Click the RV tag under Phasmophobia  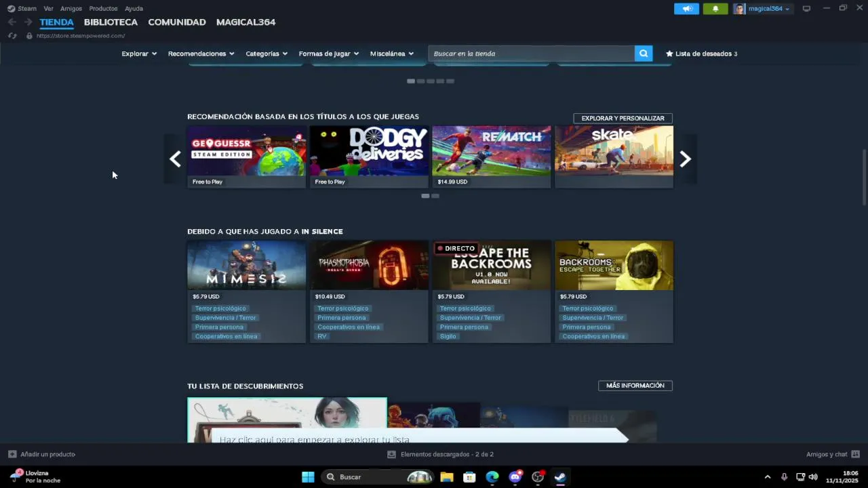tap(322, 336)
